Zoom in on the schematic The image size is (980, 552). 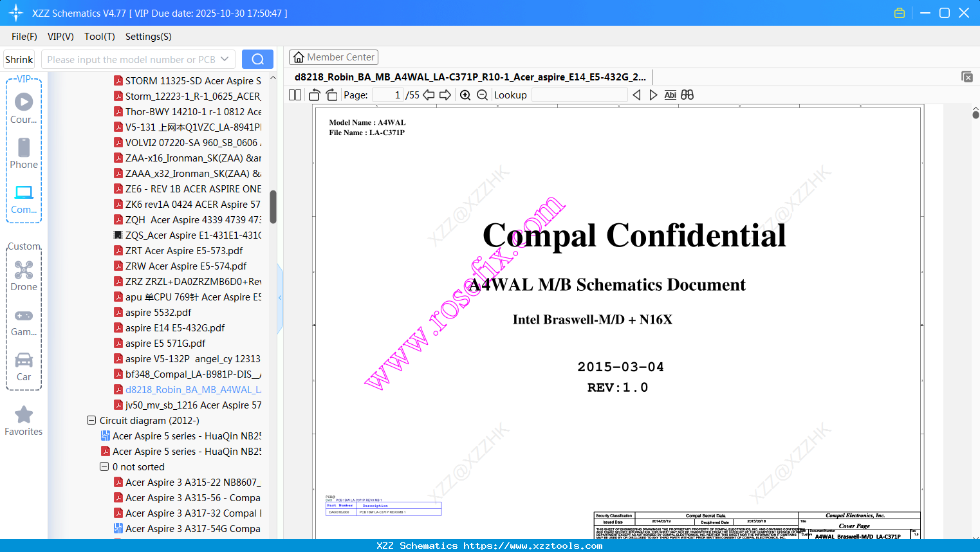[465, 95]
